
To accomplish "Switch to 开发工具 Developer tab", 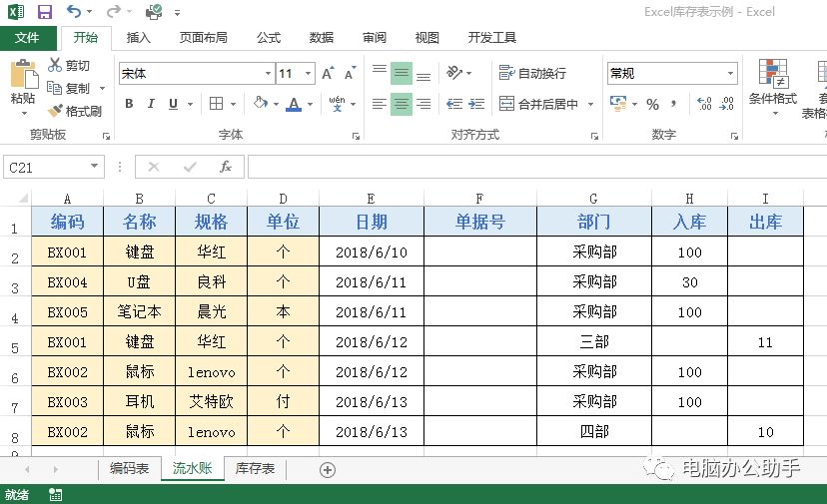I will 492,38.
